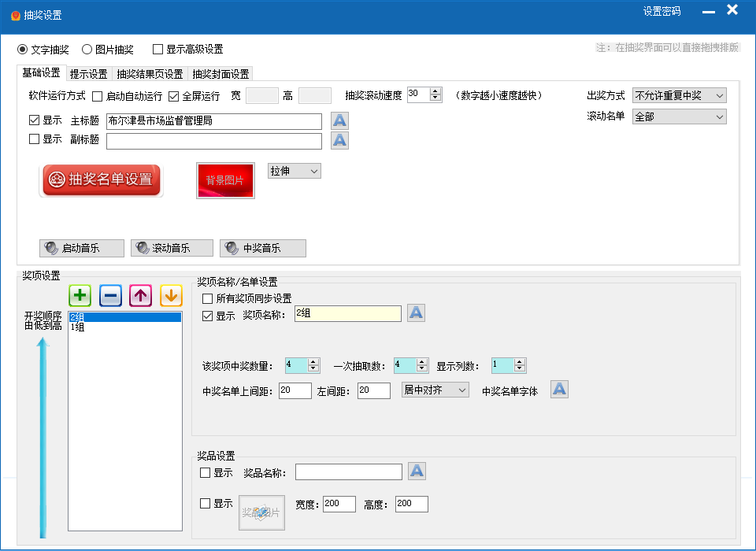Open the 抽奖结果页设置 tab

click(x=150, y=74)
